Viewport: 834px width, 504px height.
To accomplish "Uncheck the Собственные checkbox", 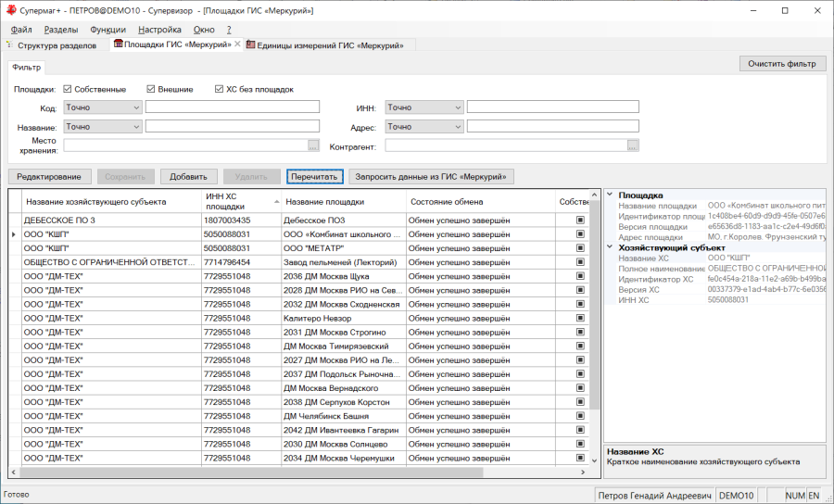I will tap(67, 89).
